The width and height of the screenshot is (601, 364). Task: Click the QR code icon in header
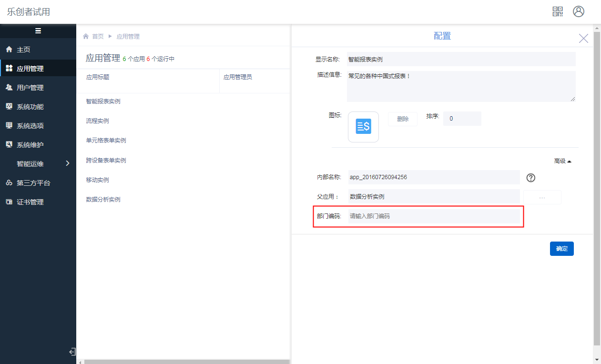point(557,11)
